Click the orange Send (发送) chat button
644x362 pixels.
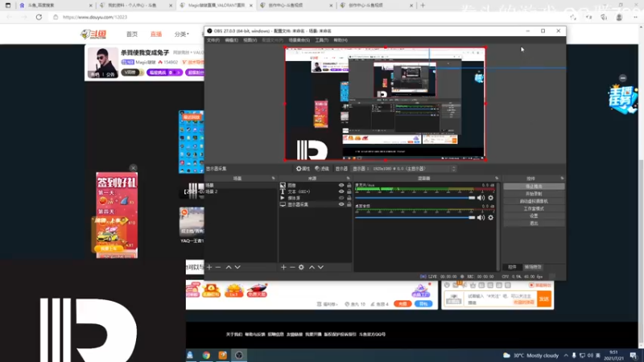click(544, 299)
